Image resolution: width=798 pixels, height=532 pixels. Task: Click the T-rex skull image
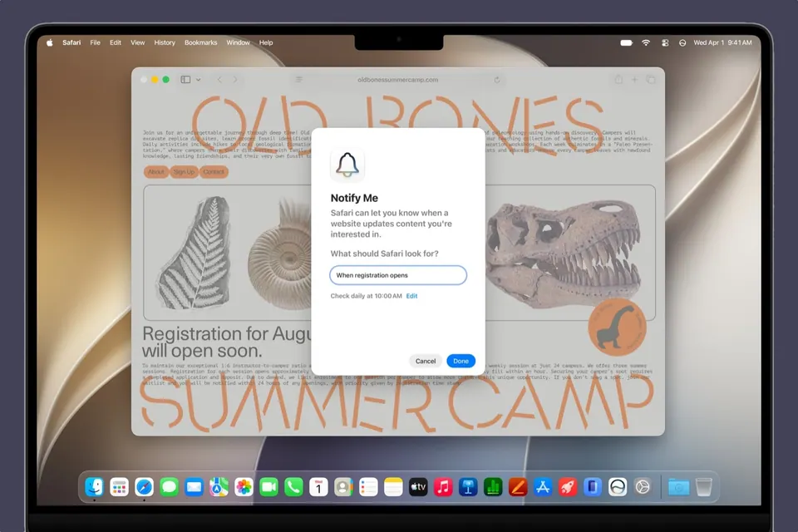click(564, 254)
